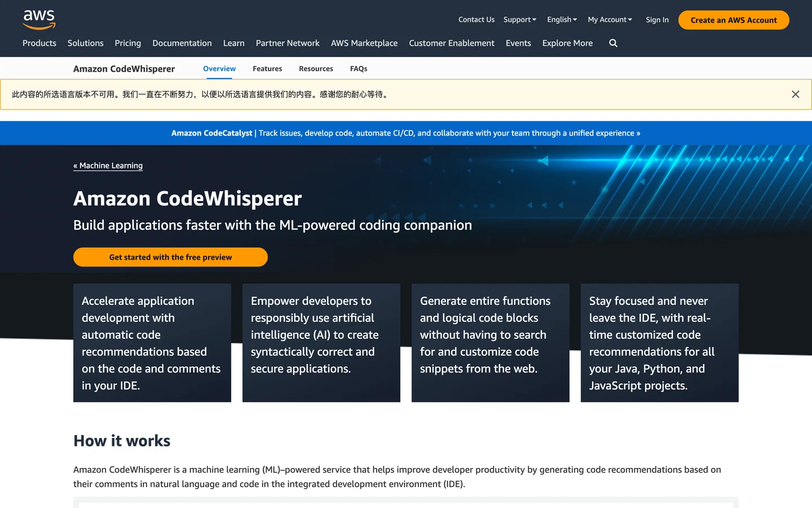Click Sign In
This screenshot has height=508, width=812.
657,20
